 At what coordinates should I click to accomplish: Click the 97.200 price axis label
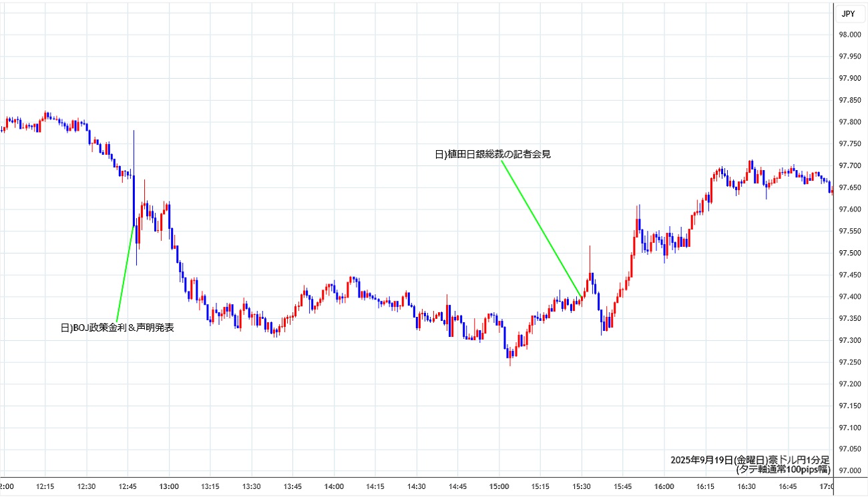pyautogui.click(x=851, y=384)
